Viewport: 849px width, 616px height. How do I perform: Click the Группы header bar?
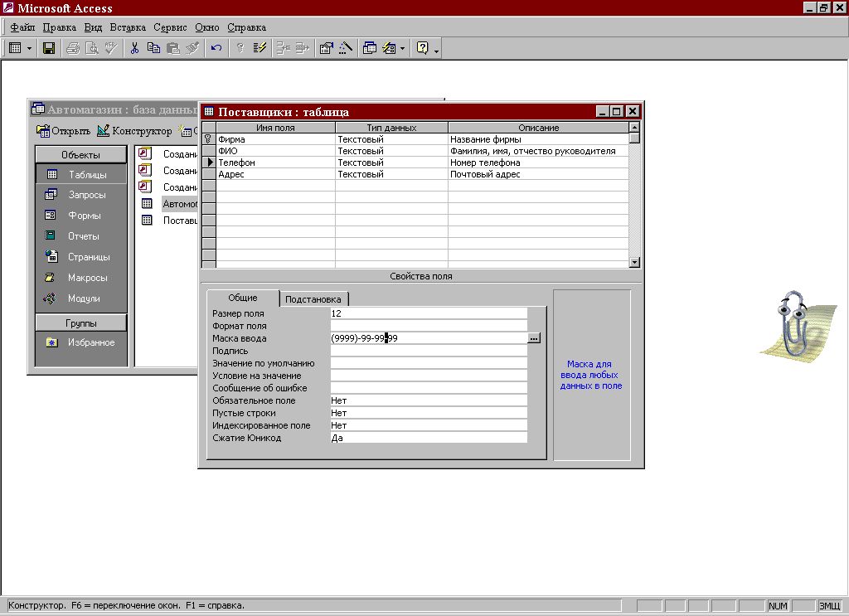tap(80, 323)
